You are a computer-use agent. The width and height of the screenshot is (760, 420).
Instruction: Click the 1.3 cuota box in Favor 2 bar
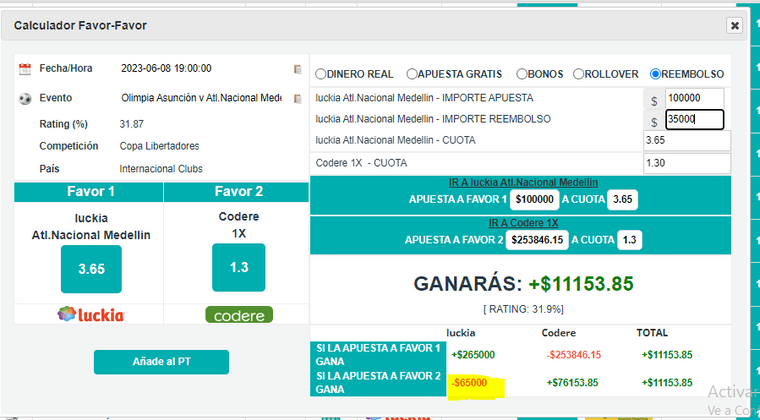(x=630, y=240)
